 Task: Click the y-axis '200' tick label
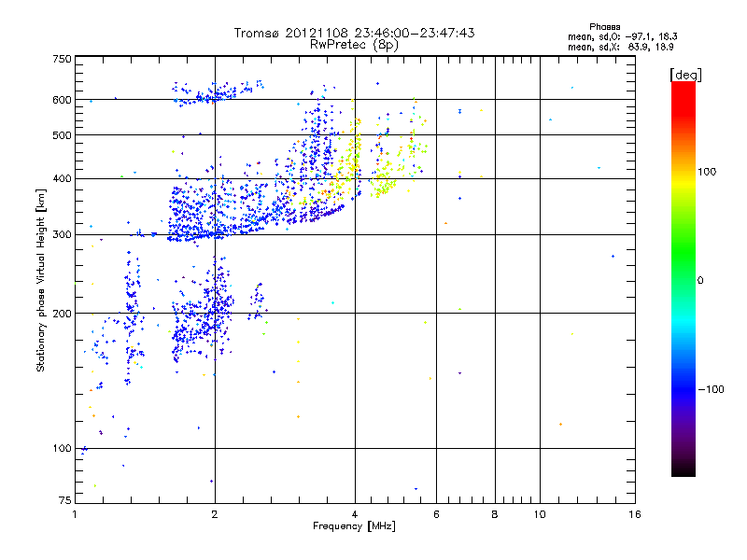pos(62,314)
